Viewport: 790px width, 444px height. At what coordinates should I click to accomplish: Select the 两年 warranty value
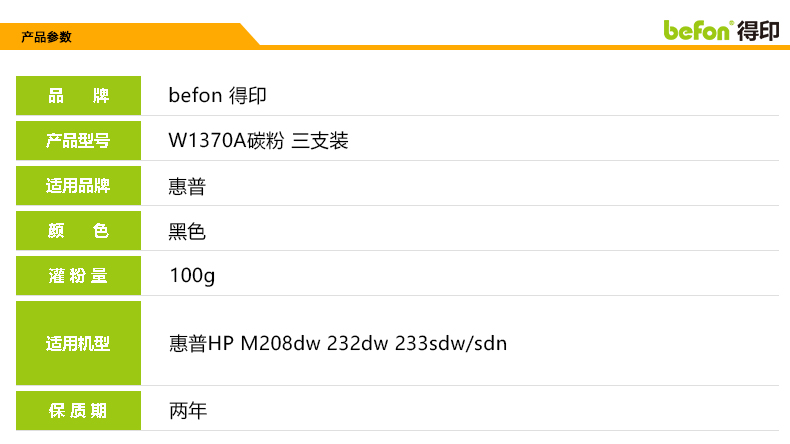click(188, 411)
